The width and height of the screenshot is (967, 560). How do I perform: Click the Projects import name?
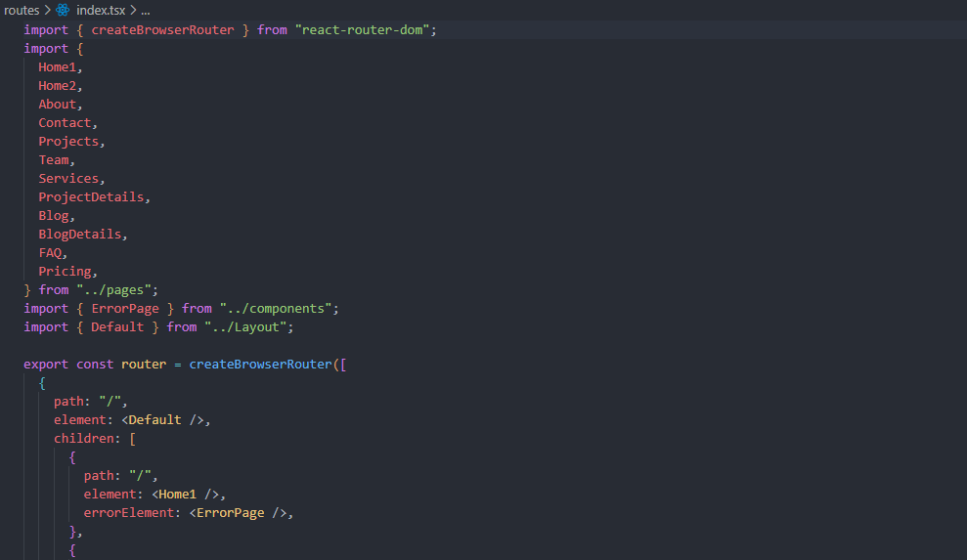[68, 142]
